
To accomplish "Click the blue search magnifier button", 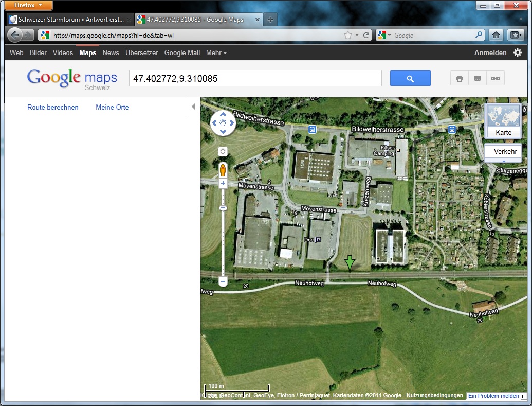I will pyautogui.click(x=410, y=78).
